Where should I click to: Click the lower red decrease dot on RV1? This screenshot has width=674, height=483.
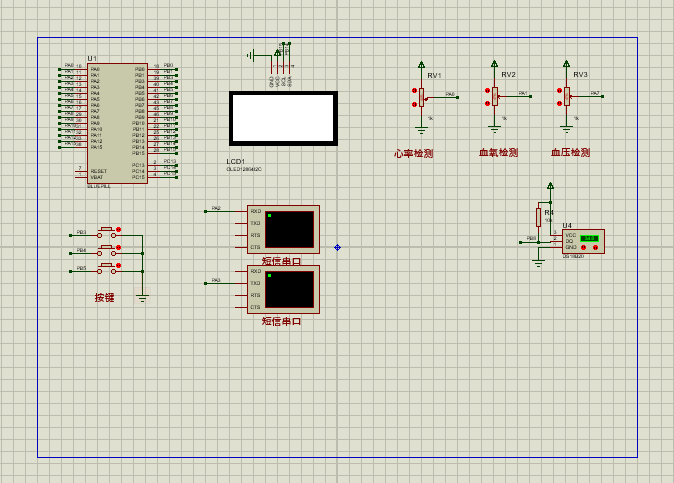tap(414, 104)
